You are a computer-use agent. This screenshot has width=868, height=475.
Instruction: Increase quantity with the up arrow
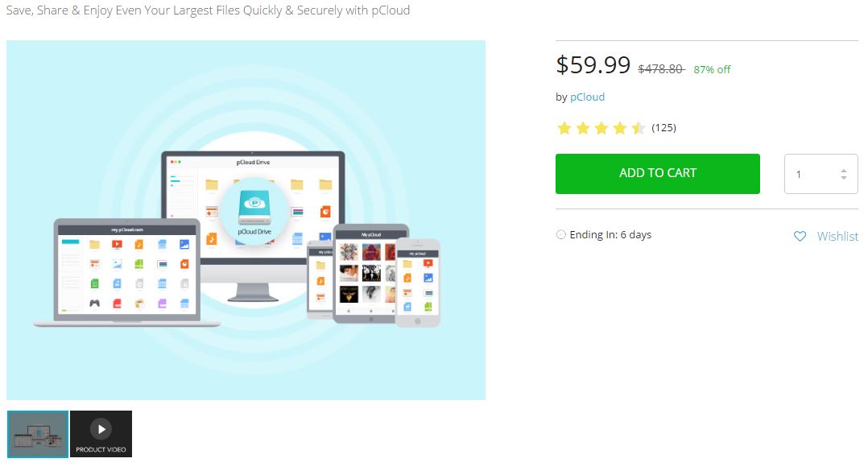tap(843, 170)
